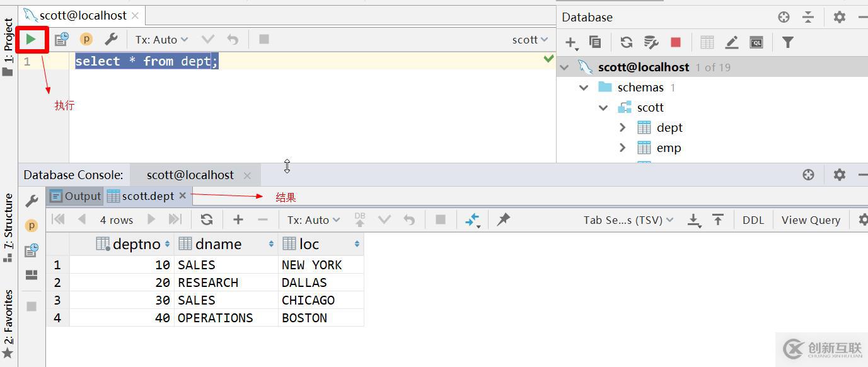Open console wrench settings in left gutter
The width and height of the screenshot is (868, 367).
tap(32, 201)
